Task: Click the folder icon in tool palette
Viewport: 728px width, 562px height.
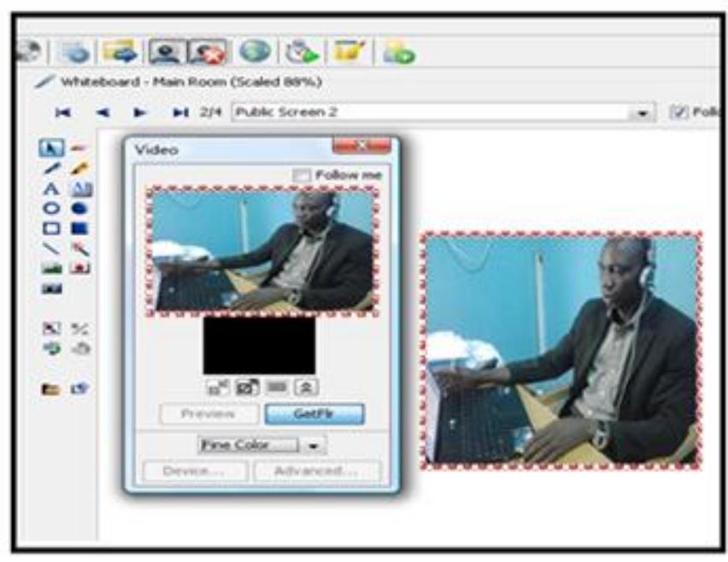Action: [50, 389]
